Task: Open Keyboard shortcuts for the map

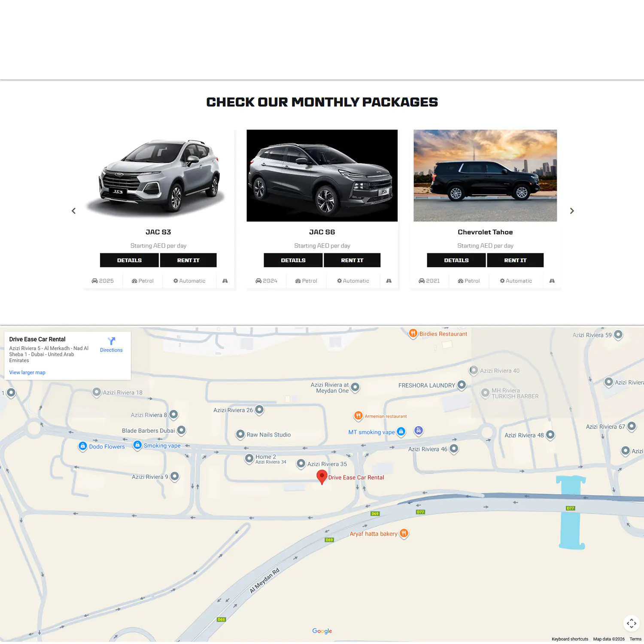Action: click(570, 639)
